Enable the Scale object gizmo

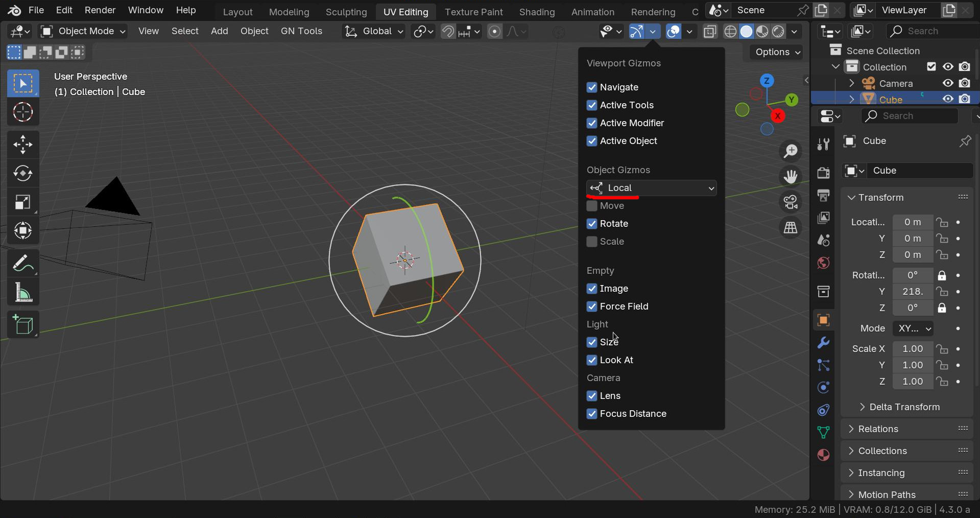tap(592, 242)
